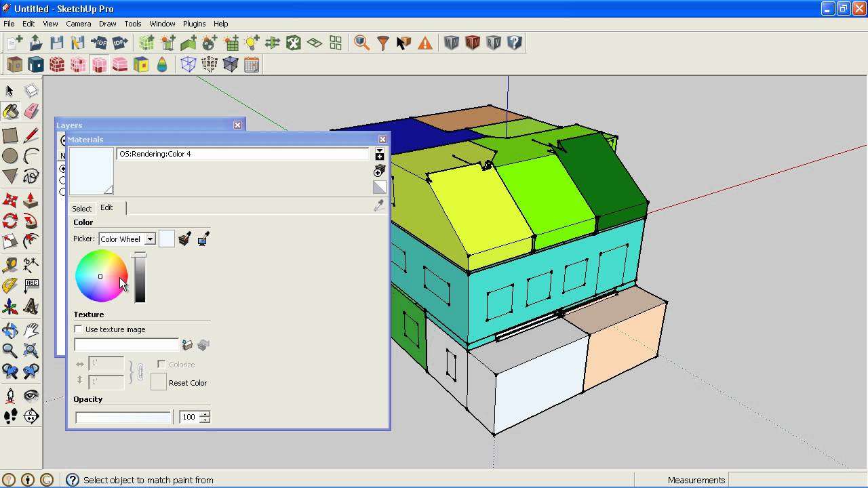Click the sample paint eyedropper icon

coord(380,205)
